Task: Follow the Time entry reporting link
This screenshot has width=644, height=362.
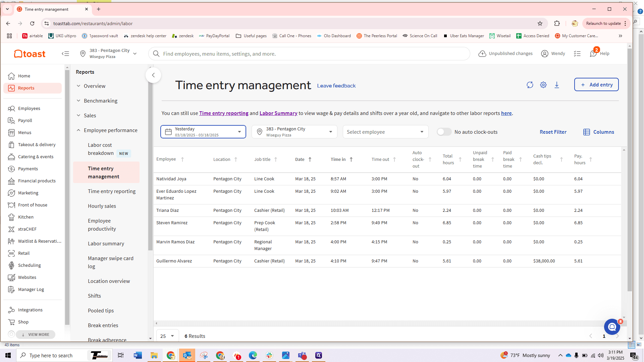Action: (x=224, y=113)
